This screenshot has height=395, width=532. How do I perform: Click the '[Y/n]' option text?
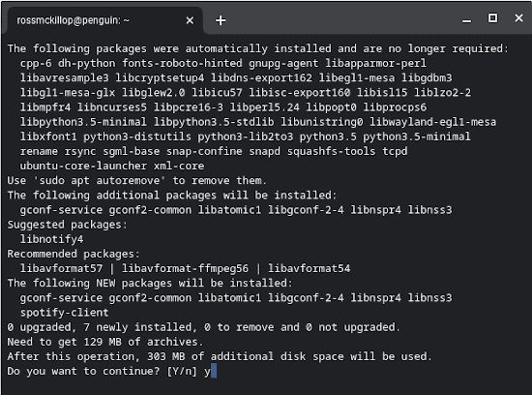pos(182,371)
